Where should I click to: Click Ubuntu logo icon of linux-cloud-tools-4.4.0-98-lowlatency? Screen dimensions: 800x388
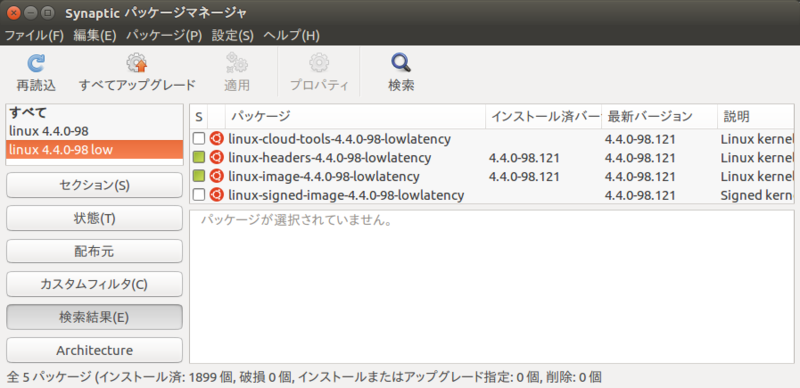[216, 138]
